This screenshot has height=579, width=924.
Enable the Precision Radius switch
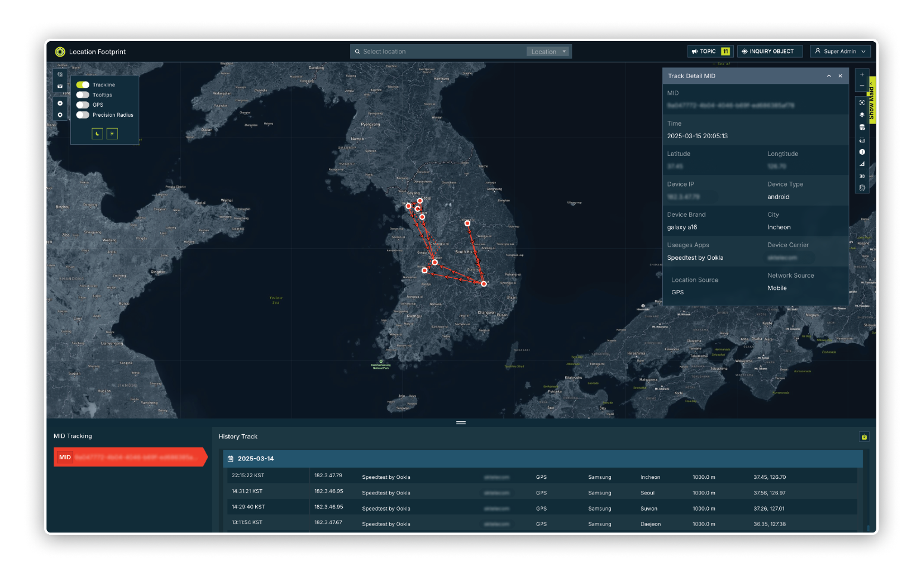(x=83, y=115)
